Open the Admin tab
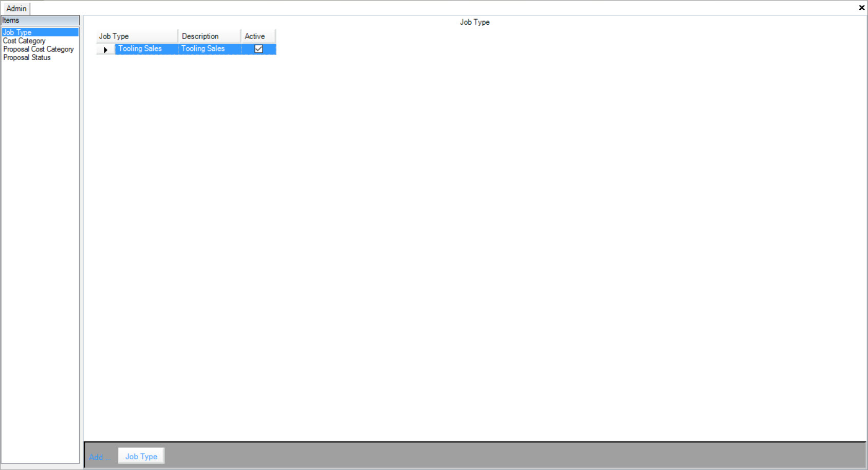 tap(16, 8)
